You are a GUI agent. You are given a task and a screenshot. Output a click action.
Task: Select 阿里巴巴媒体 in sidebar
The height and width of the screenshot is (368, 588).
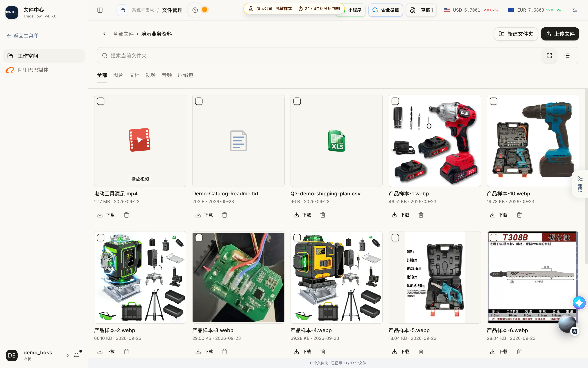pyautogui.click(x=44, y=70)
